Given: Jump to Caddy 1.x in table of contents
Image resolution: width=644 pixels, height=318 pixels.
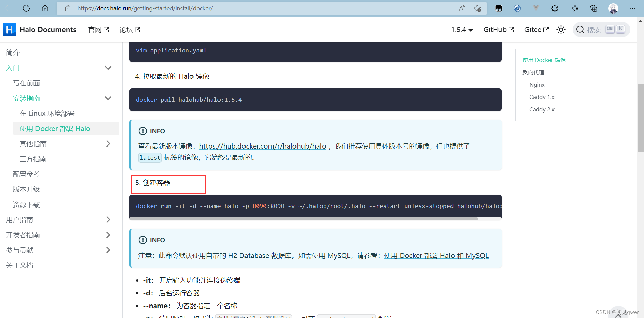Looking at the screenshot, I should [542, 97].
